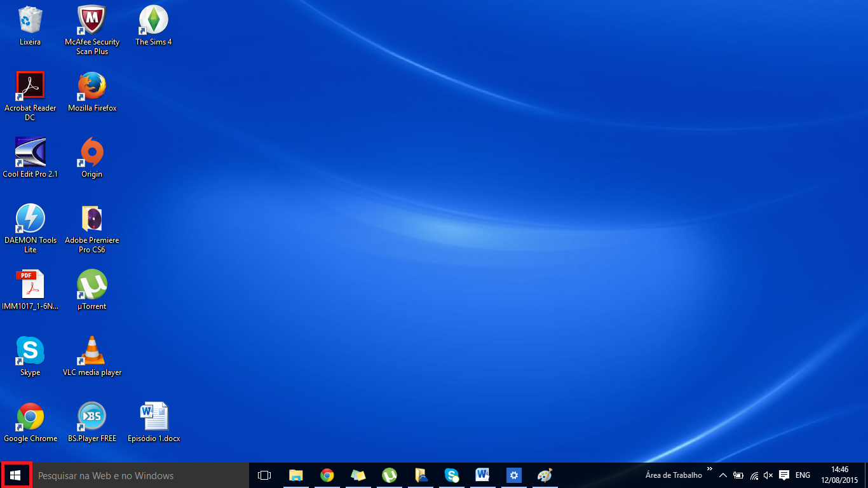Select the Origin desktop shortcut
868x488 pixels.
tap(92, 158)
